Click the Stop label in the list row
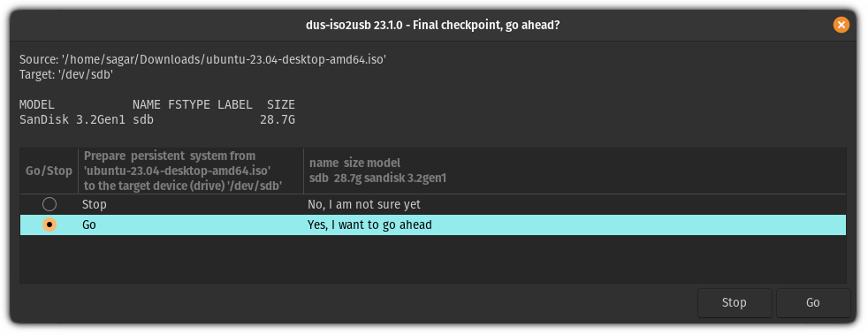Image resolution: width=868 pixels, height=335 pixels. pyautogui.click(x=94, y=204)
